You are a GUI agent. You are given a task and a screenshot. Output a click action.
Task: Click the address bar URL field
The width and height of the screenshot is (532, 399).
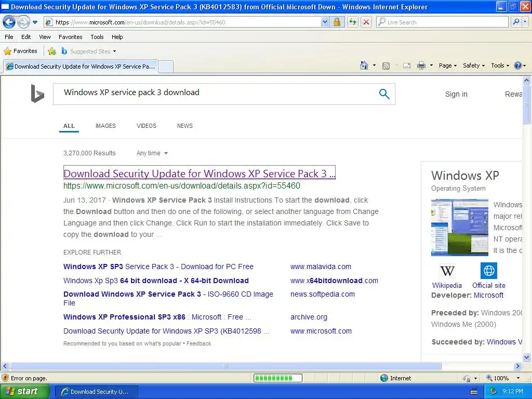point(183,22)
